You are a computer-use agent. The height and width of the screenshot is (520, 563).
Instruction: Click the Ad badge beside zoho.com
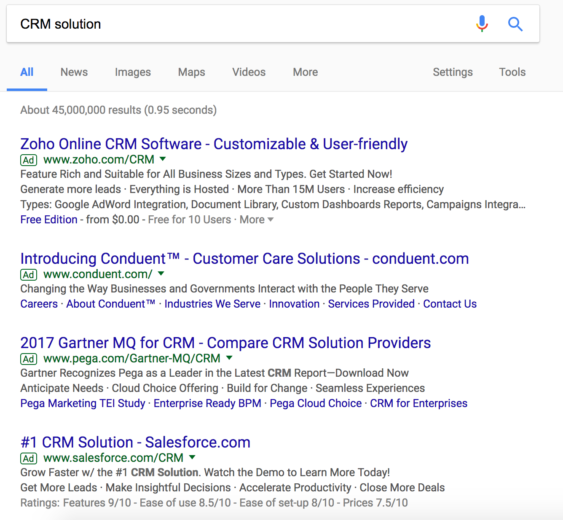[29, 160]
